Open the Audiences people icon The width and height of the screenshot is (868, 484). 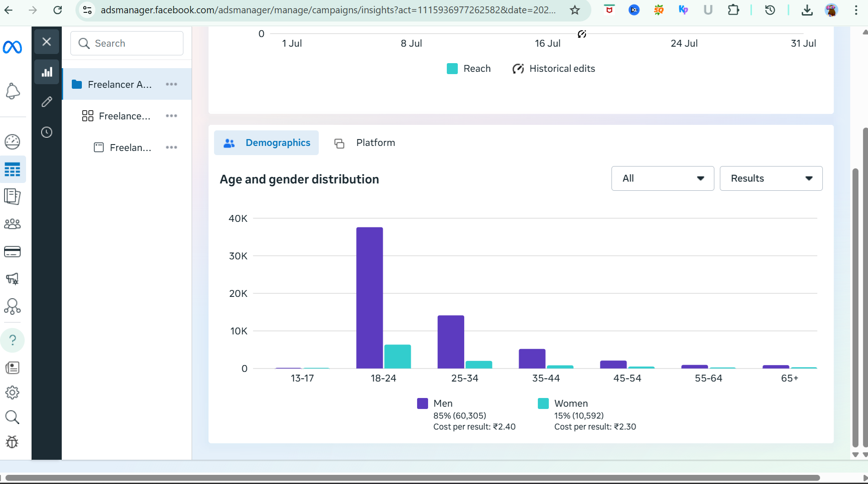click(x=12, y=224)
